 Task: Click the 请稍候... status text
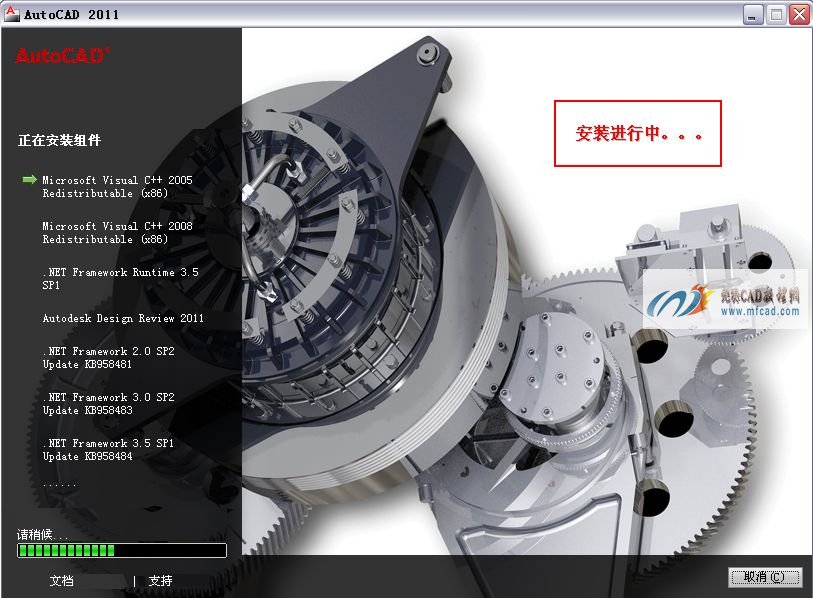[42, 534]
